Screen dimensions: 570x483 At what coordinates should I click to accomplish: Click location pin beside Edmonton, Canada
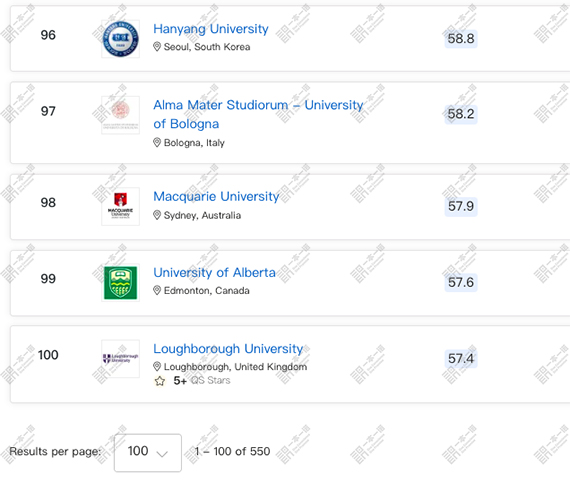pos(157,290)
